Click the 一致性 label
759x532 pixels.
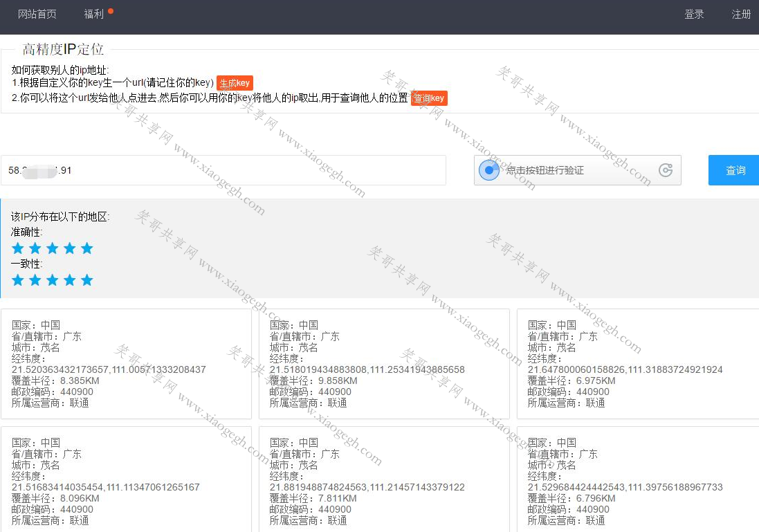(x=26, y=264)
